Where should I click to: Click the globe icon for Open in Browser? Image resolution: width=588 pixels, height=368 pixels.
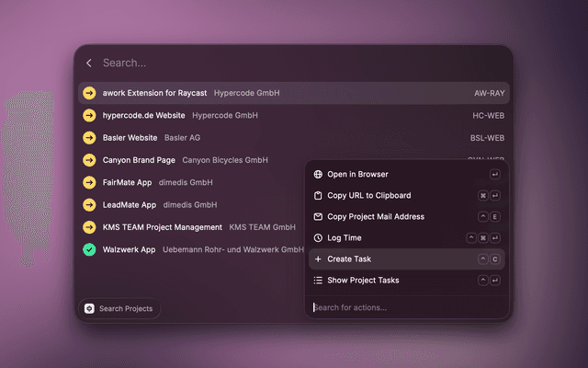318,174
